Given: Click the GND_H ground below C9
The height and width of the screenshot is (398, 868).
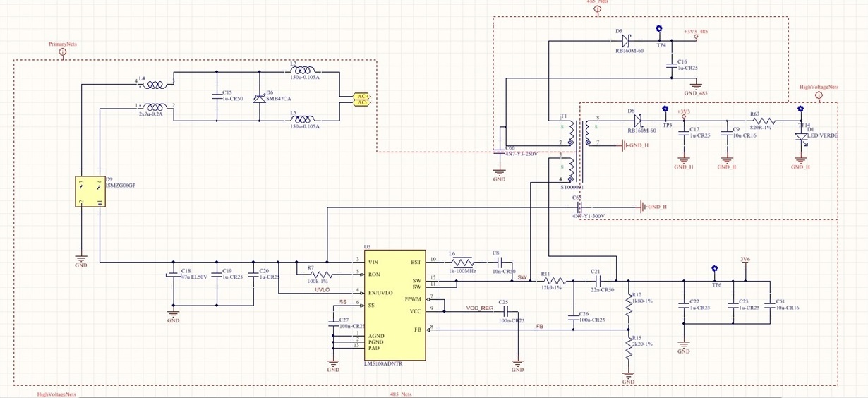Looking at the screenshot, I should point(726,162).
